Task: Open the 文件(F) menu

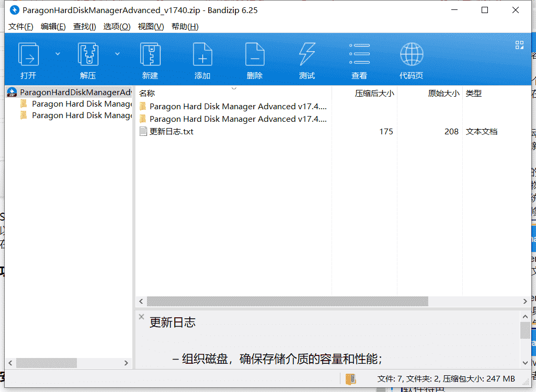Action: 20,27
